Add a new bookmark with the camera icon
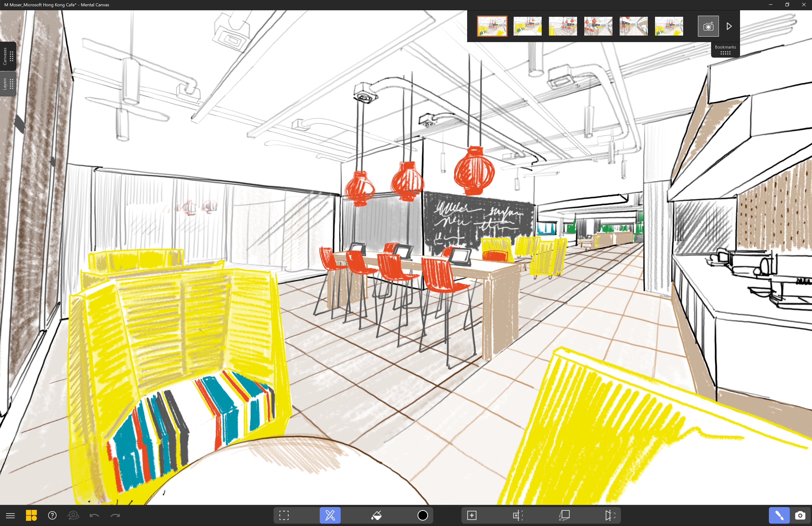The image size is (812, 526). tap(708, 26)
